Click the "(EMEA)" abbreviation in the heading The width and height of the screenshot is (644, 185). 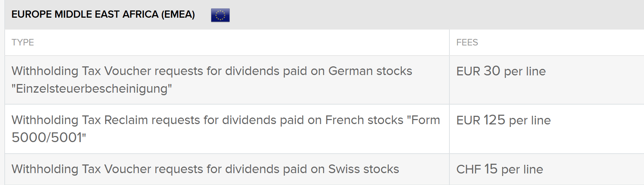pyautogui.click(x=178, y=14)
